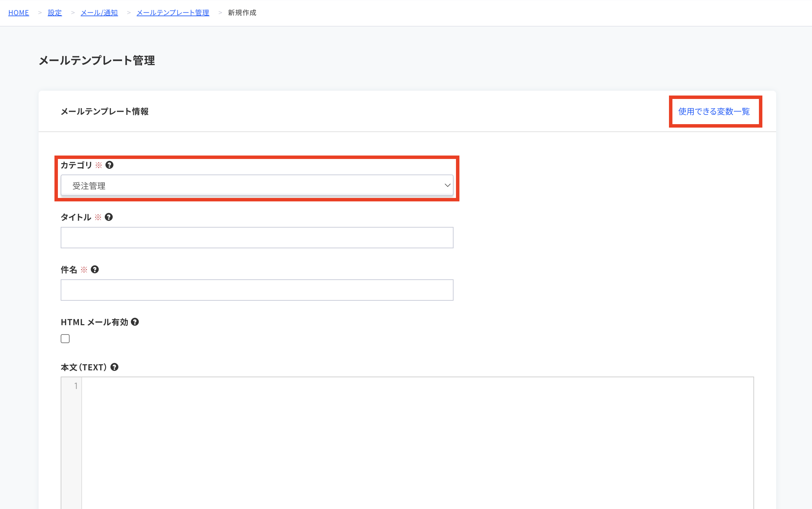Viewport: 812px width, 509px height.
Task: Open the 使用できる変数一覧 link
Action: tap(714, 111)
